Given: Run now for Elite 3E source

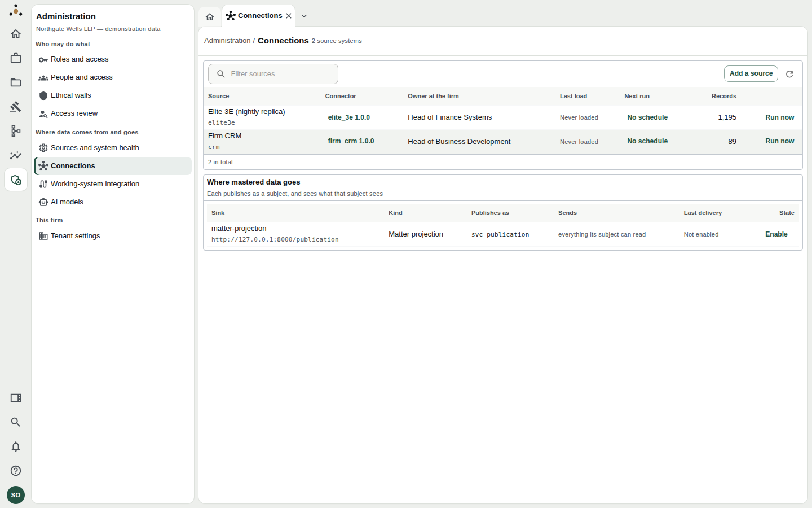Looking at the screenshot, I should click(780, 117).
